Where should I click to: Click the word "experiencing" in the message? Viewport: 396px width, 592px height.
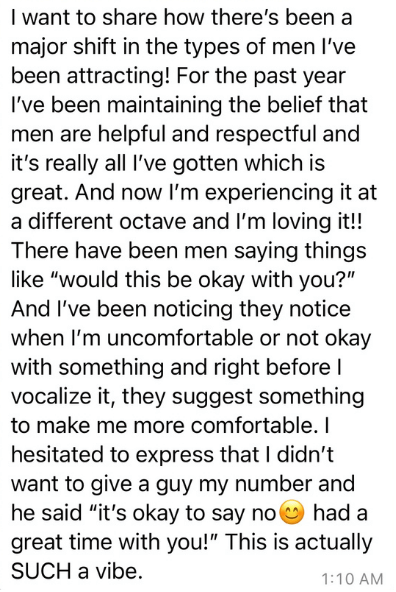[267, 193]
